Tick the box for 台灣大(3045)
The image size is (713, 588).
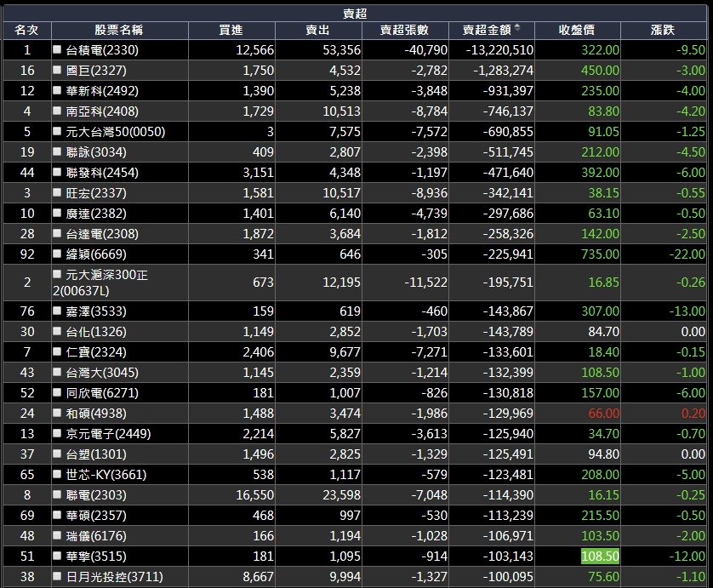(x=57, y=372)
